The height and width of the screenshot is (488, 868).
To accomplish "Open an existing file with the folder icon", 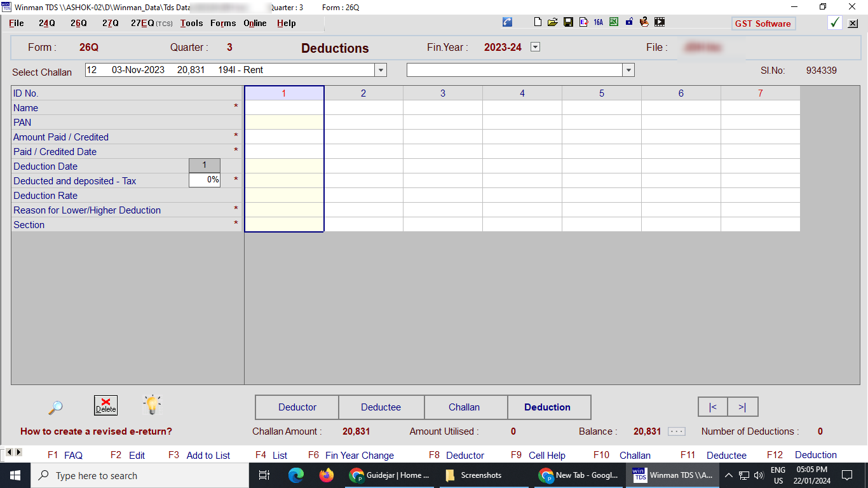I will pyautogui.click(x=552, y=22).
